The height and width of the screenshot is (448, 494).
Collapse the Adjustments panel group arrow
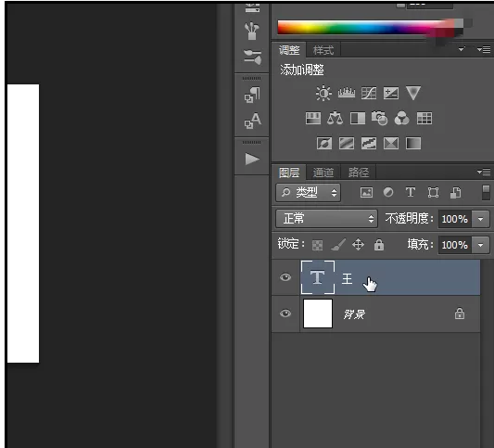[x=462, y=49]
